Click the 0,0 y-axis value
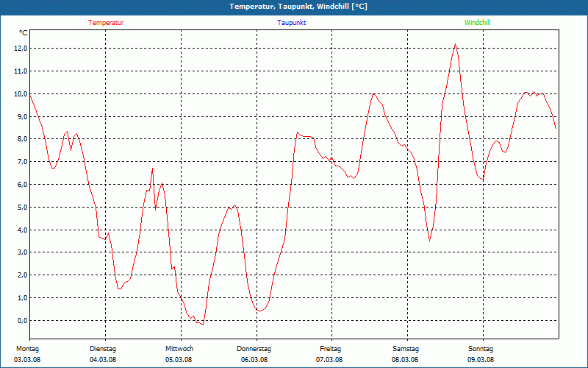Viewport: 588px width, 368px height. tap(22, 320)
